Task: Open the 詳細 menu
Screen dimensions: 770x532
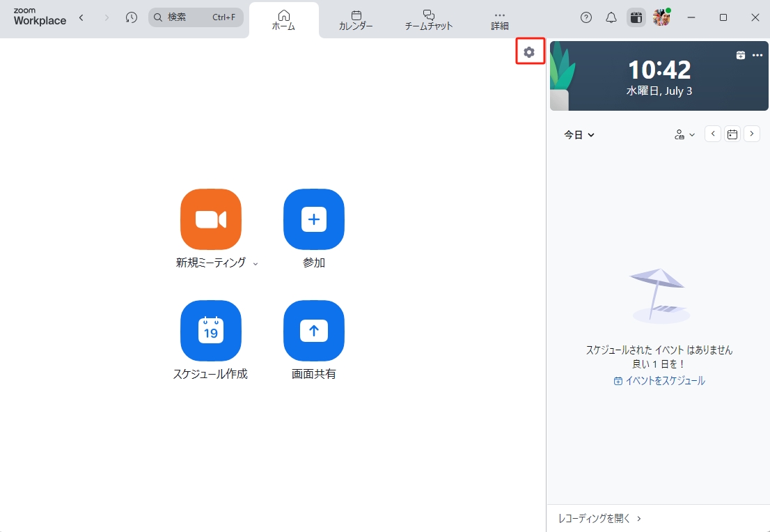Action: click(499, 19)
